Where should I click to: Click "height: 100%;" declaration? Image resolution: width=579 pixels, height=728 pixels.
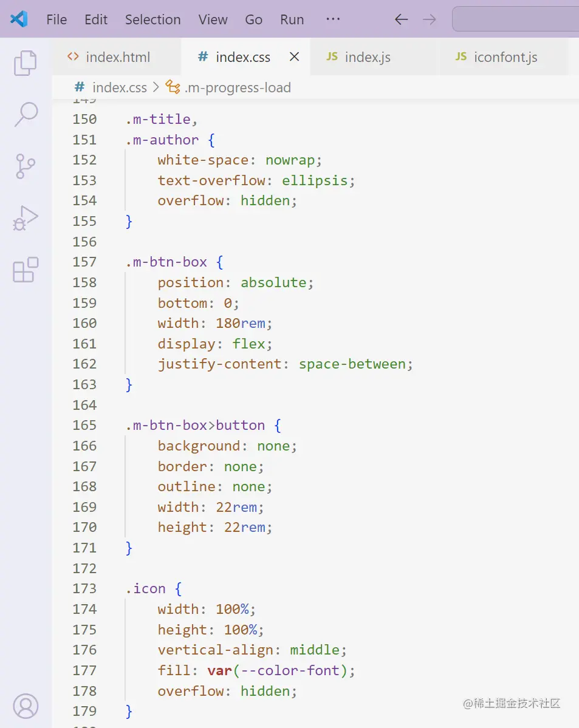pyautogui.click(x=210, y=630)
